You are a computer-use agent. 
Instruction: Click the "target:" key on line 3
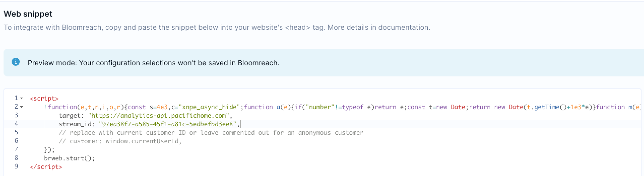pyautogui.click(x=72, y=115)
